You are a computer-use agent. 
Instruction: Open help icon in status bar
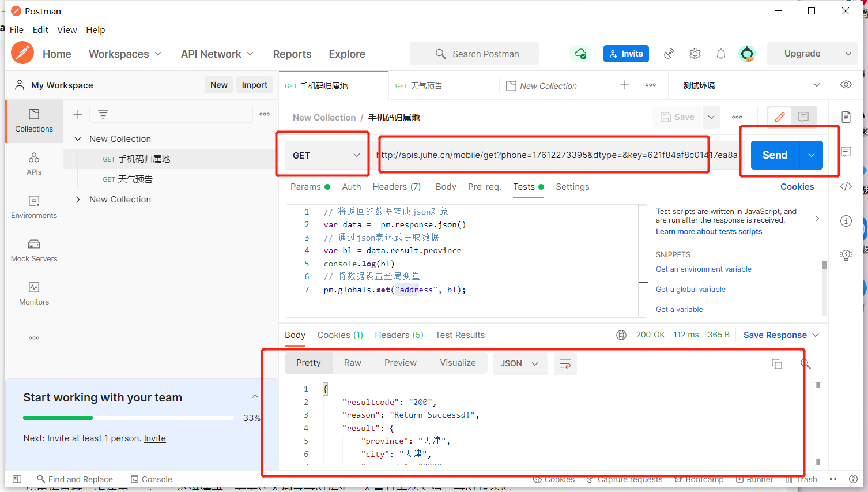tap(853, 479)
